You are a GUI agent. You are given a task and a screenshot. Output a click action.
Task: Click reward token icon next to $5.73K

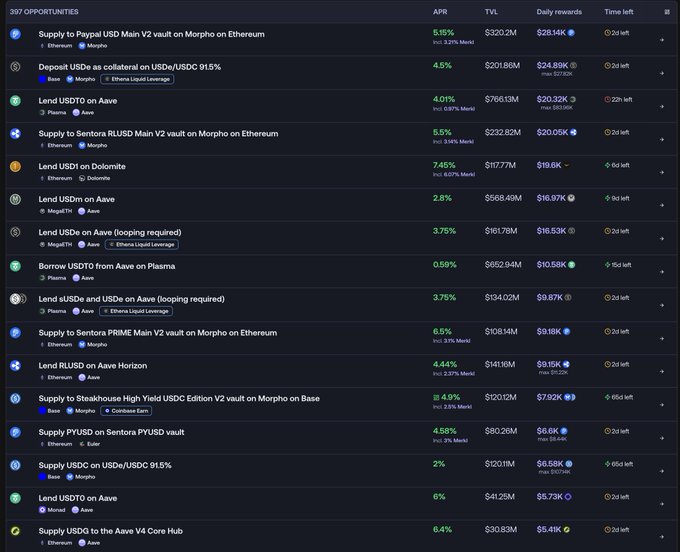(x=568, y=497)
